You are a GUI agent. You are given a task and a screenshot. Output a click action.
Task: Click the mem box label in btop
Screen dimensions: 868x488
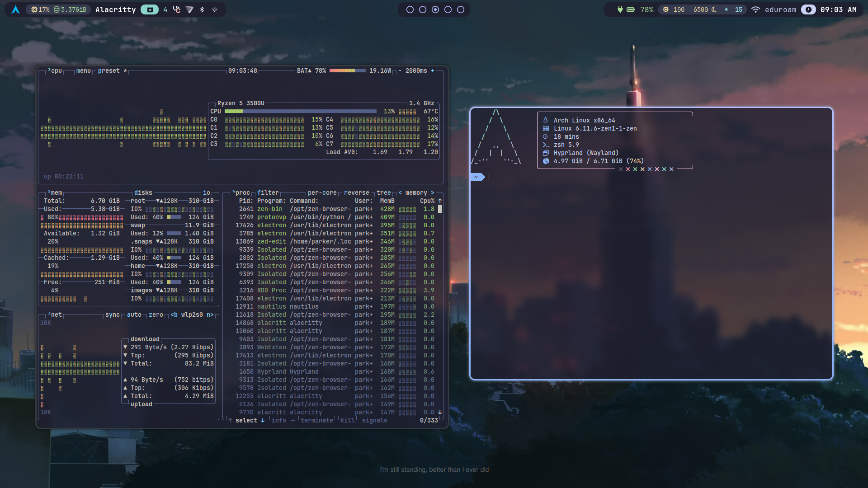(55, 192)
